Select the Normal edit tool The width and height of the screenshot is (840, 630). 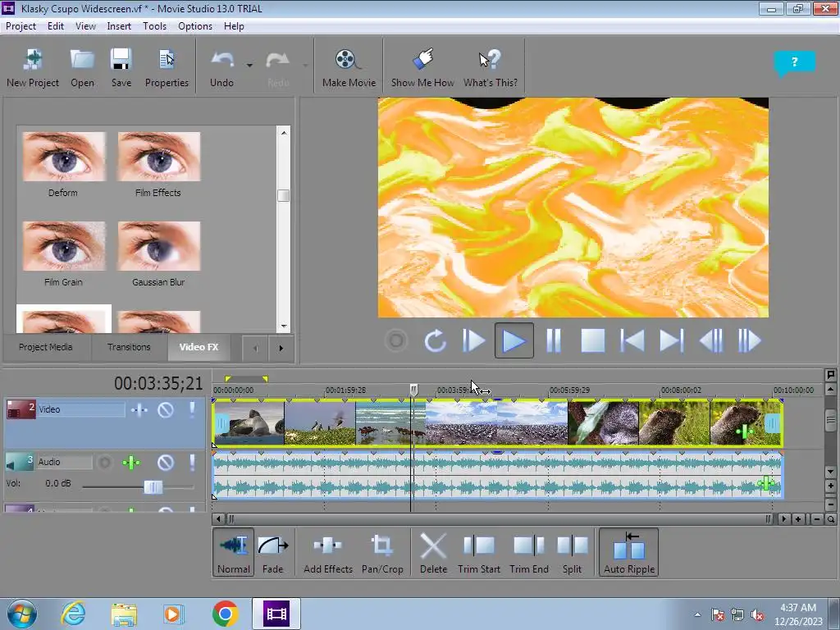(x=234, y=552)
